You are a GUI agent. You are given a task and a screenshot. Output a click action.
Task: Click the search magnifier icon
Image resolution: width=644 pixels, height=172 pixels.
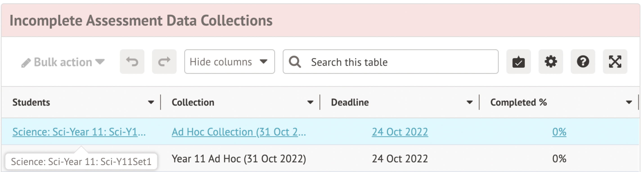[x=295, y=62]
